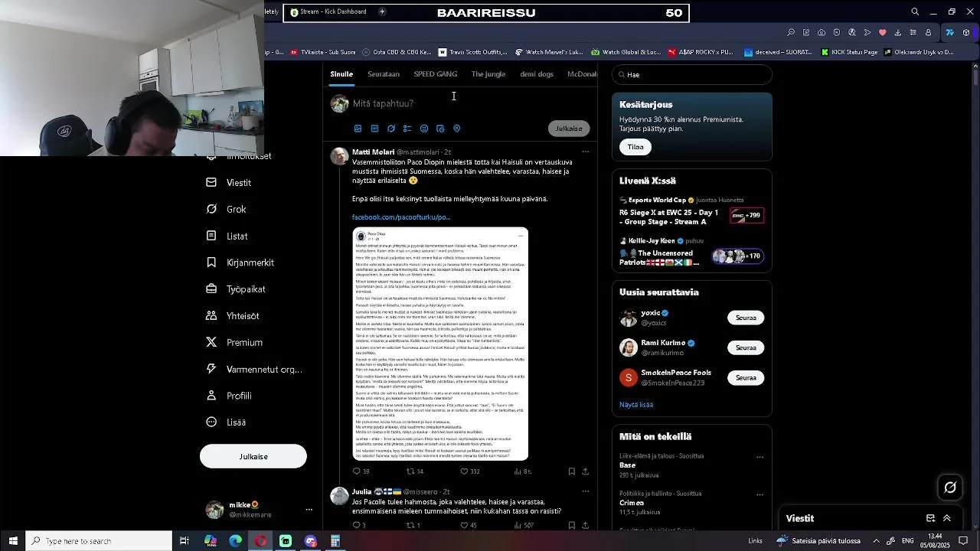The height and width of the screenshot is (551, 980).
Task: Click browser snapshot camera icon
Action: (x=822, y=32)
